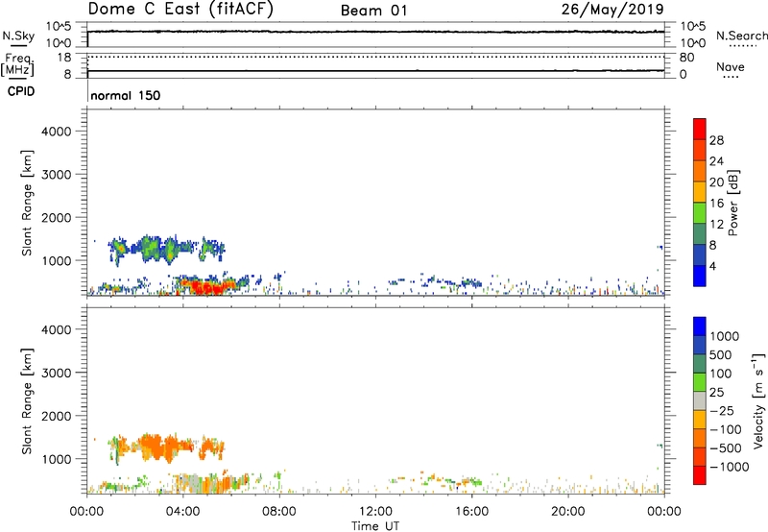
Task: Click the "CPID" row label
Action: [x=21, y=91]
